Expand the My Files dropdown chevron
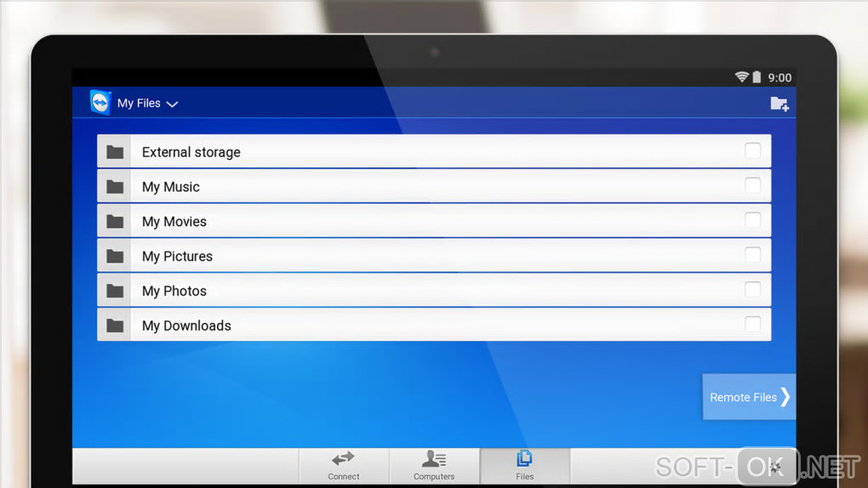The image size is (868, 488). 172,104
